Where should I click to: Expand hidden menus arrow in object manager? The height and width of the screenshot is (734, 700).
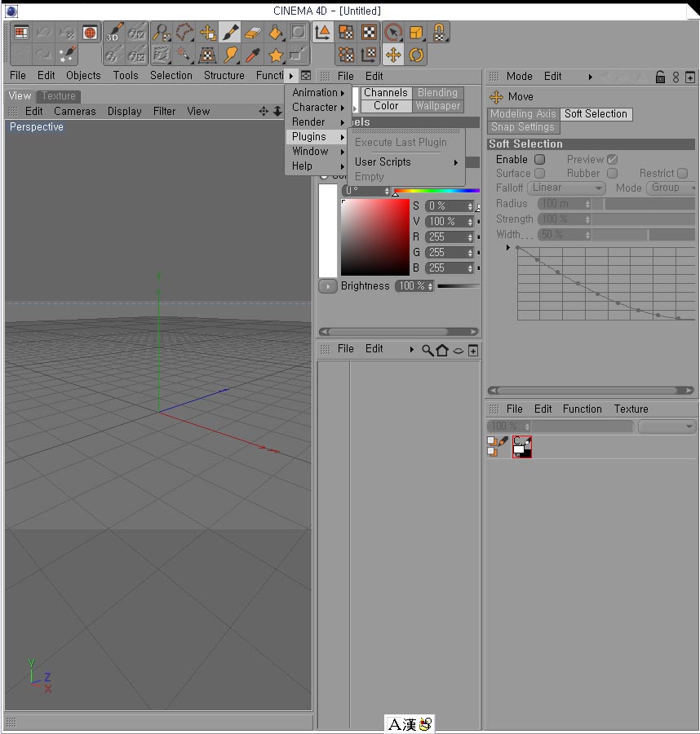411,350
